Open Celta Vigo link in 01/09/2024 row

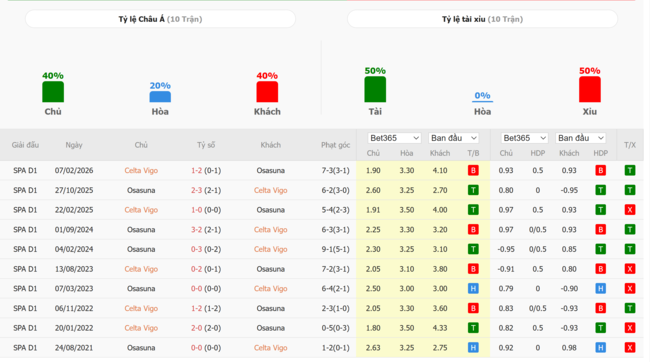[270, 230]
